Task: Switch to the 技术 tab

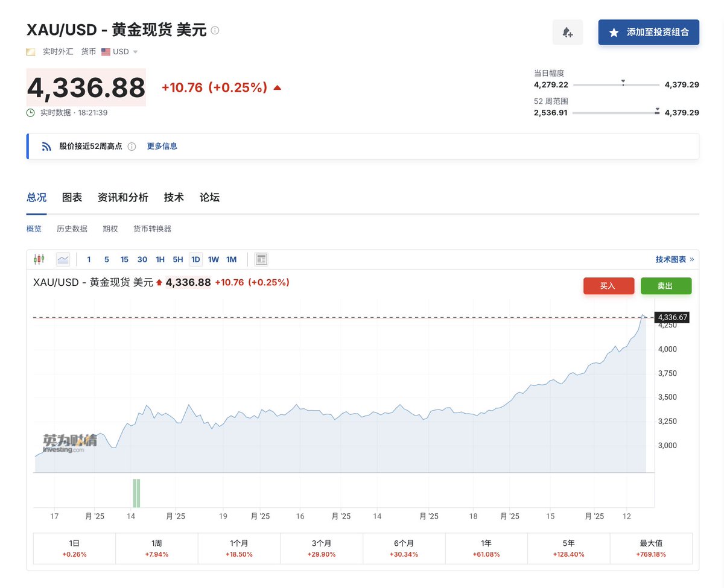Action: click(174, 197)
